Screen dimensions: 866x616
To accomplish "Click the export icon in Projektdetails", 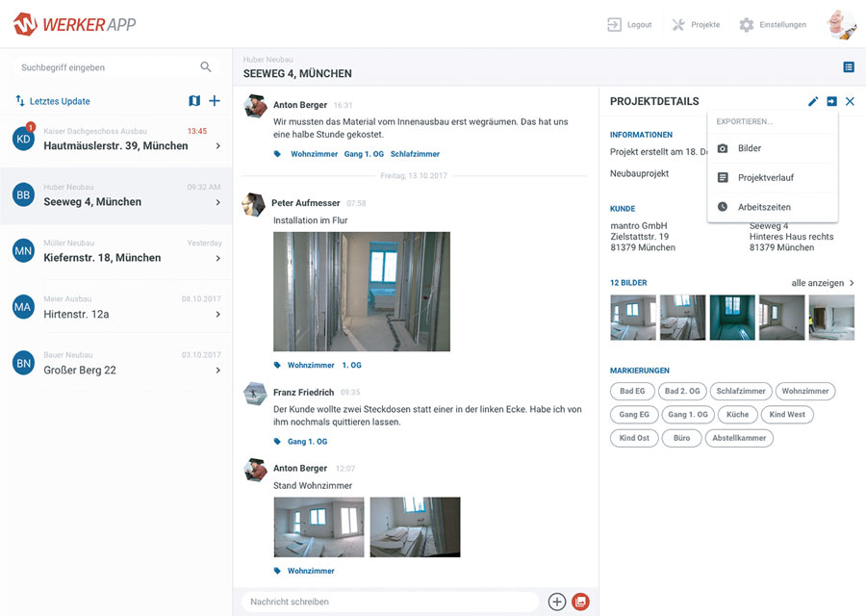I will [x=831, y=101].
